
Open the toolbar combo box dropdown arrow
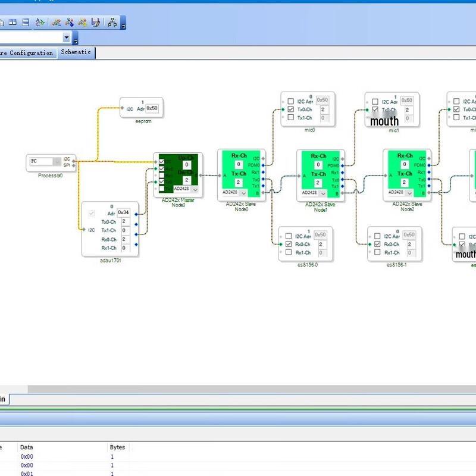[x=67, y=37]
